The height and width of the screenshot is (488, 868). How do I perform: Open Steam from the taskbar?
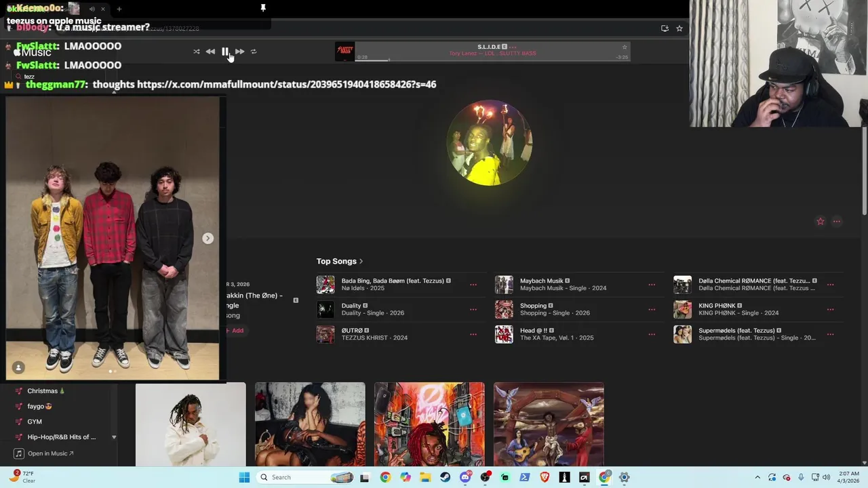pos(446,477)
